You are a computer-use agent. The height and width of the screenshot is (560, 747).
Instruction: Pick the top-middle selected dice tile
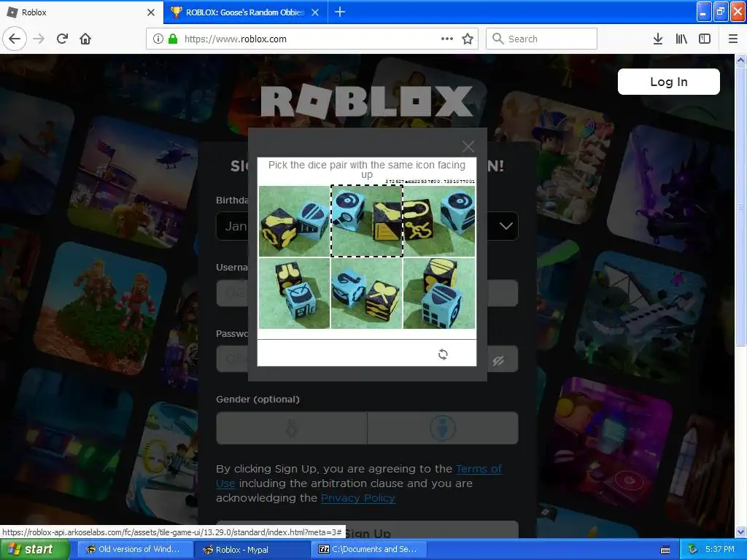[367, 221]
